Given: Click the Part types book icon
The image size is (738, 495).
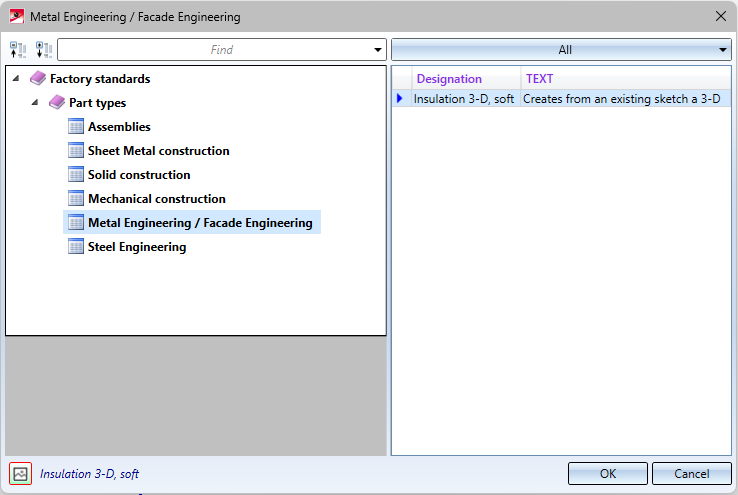Looking at the screenshot, I should (x=57, y=103).
